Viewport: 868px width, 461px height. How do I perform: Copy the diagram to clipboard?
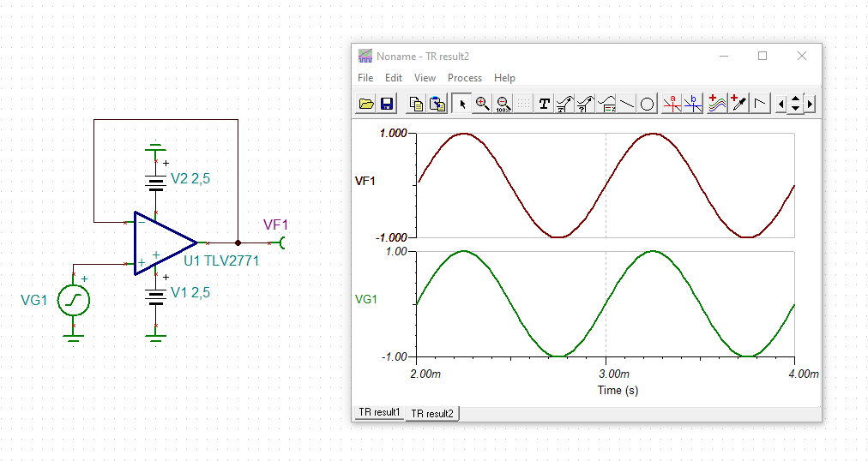point(416,104)
